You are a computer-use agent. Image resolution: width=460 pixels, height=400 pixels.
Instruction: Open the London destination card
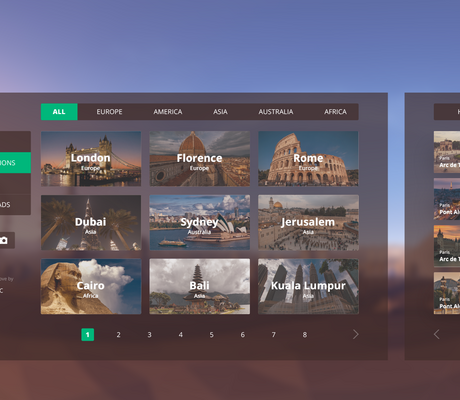pyautogui.click(x=91, y=159)
